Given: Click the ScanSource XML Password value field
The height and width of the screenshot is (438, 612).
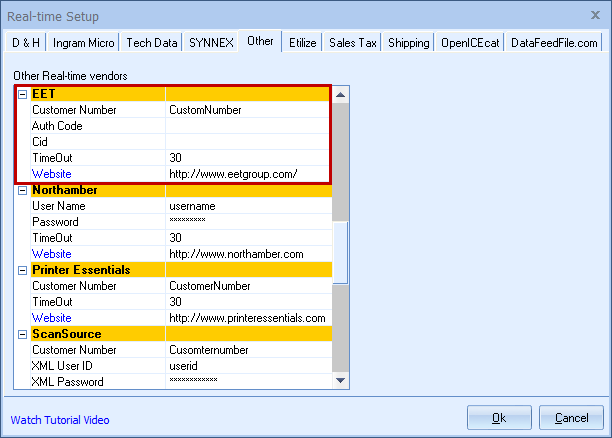Looking at the screenshot, I should (249, 381).
